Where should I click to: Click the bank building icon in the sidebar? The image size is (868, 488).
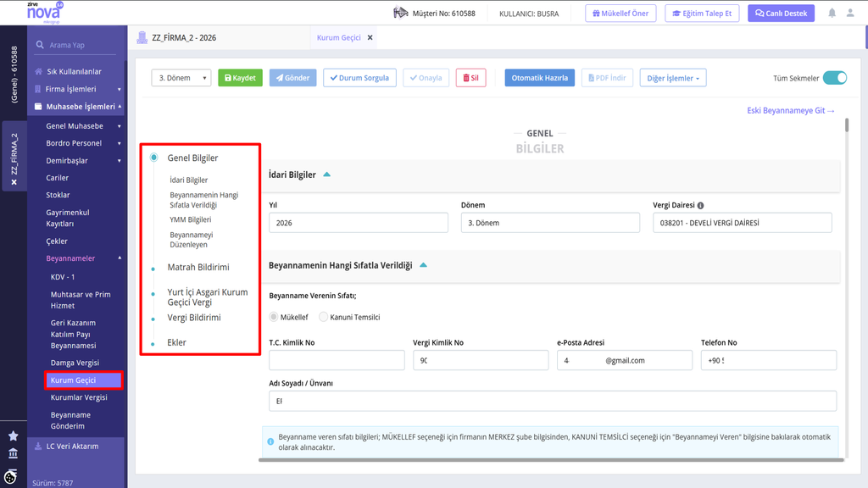14,454
